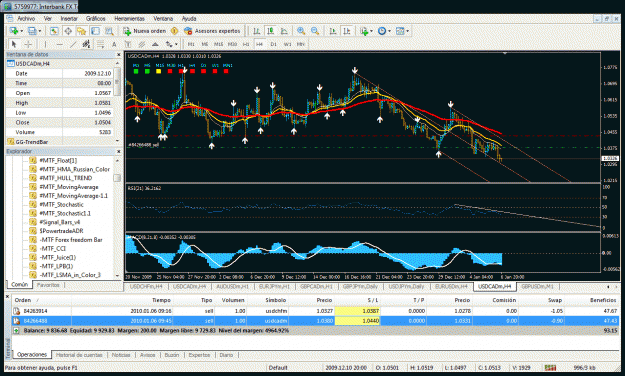Open the Herramientas menu

[x=130, y=18]
